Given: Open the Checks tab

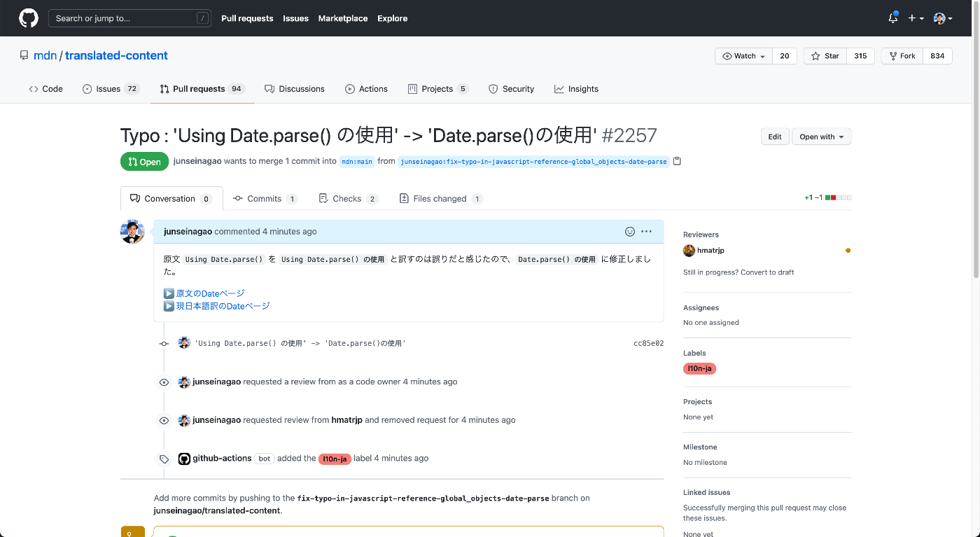Looking at the screenshot, I should coord(348,199).
